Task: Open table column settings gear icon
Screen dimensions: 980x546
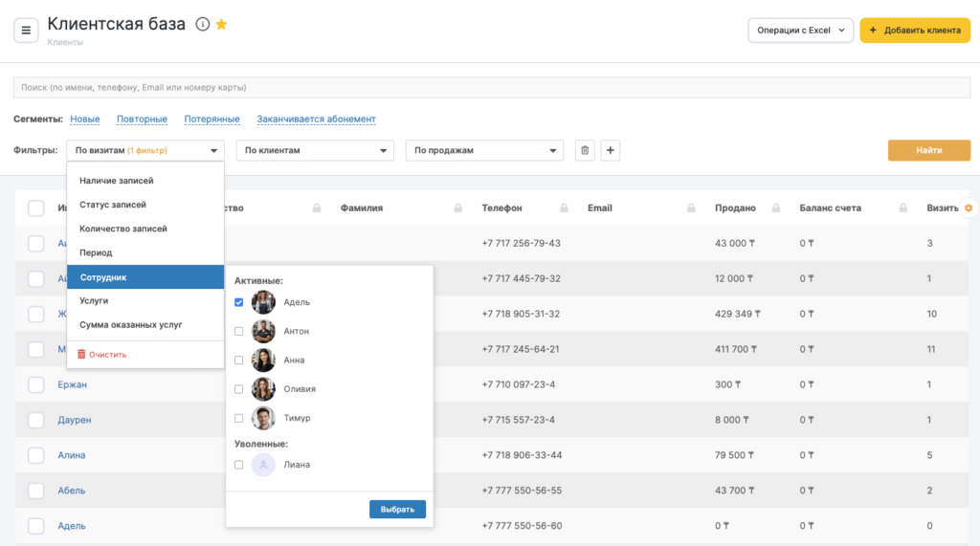Action: [969, 207]
